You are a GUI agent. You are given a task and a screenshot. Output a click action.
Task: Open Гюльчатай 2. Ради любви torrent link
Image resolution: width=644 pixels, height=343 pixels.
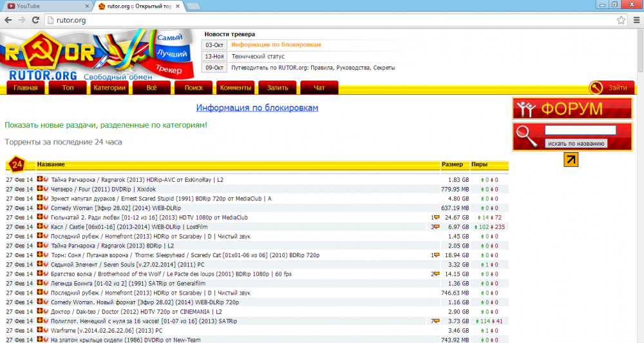pyautogui.click(x=149, y=217)
